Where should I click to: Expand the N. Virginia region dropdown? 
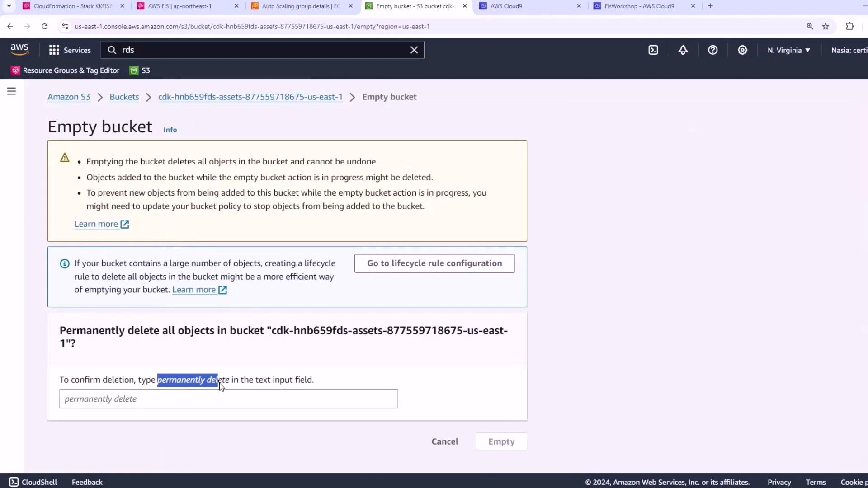pos(788,50)
